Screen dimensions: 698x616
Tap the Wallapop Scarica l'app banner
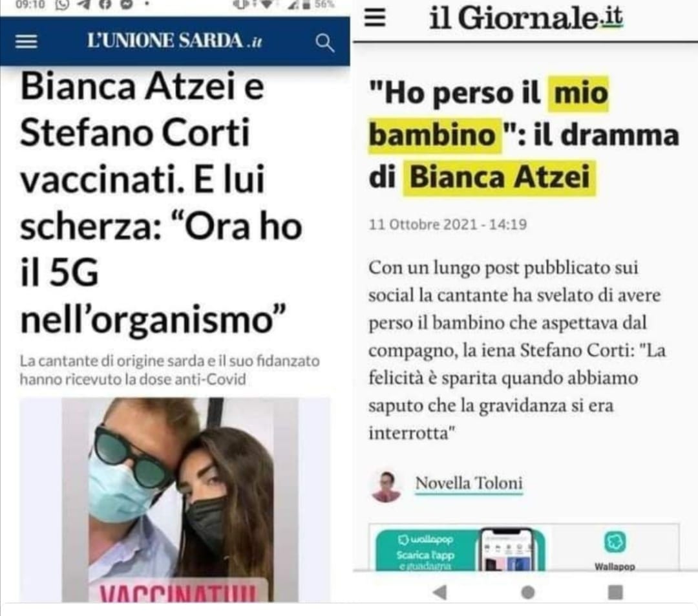[x=461, y=549]
